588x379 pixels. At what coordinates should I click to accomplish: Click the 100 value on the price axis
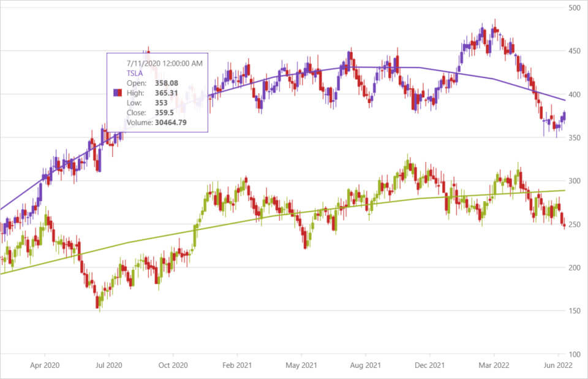tap(575, 354)
